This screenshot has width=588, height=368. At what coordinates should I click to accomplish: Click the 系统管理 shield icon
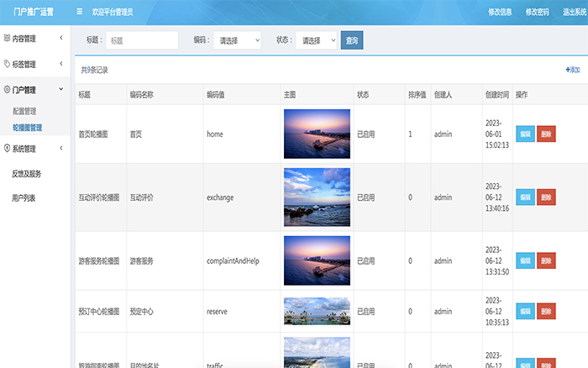(x=7, y=149)
